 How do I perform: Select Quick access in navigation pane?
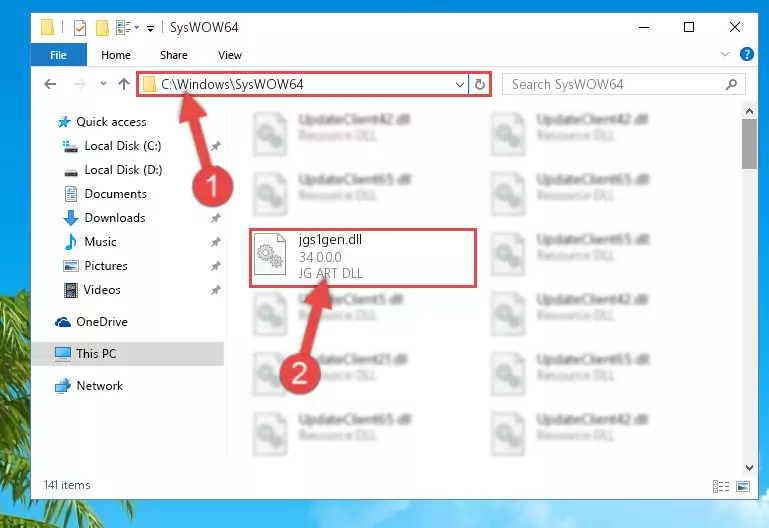pos(111,122)
